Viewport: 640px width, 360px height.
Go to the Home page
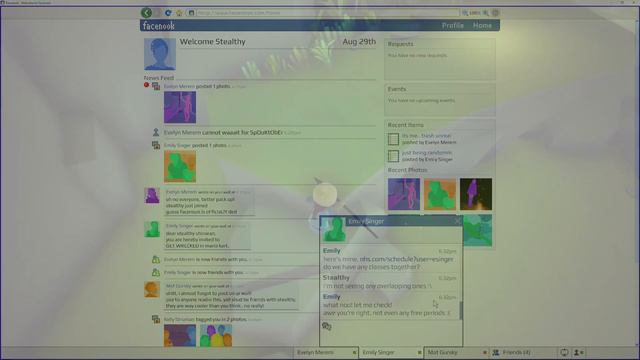(x=482, y=25)
